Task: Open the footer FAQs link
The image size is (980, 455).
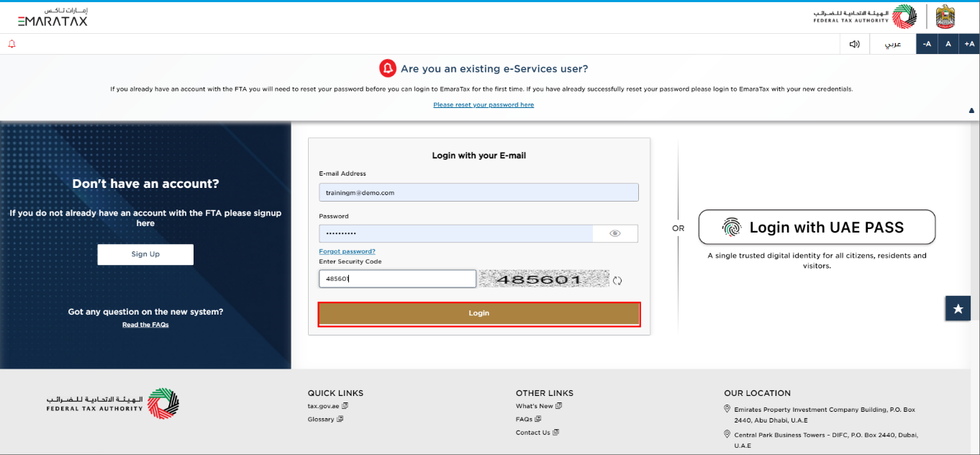Action: (524, 419)
